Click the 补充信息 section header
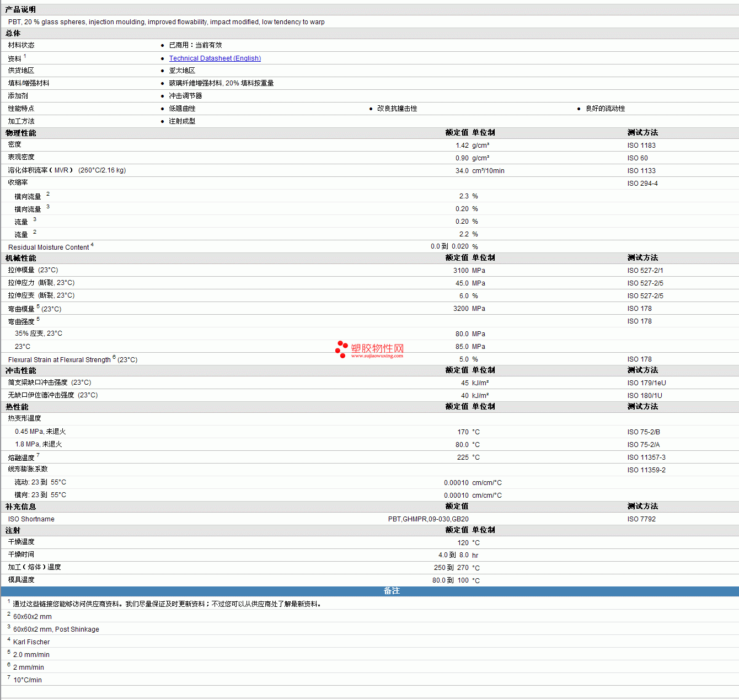The height and width of the screenshot is (700, 739). (20, 507)
